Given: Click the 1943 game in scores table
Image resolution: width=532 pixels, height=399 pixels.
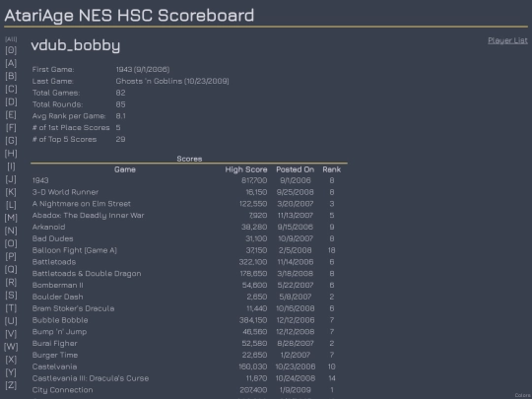Looking at the screenshot, I should (40, 180).
